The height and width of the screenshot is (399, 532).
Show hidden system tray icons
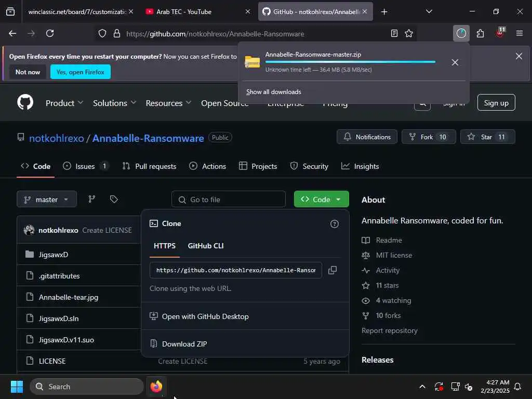[422, 387]
